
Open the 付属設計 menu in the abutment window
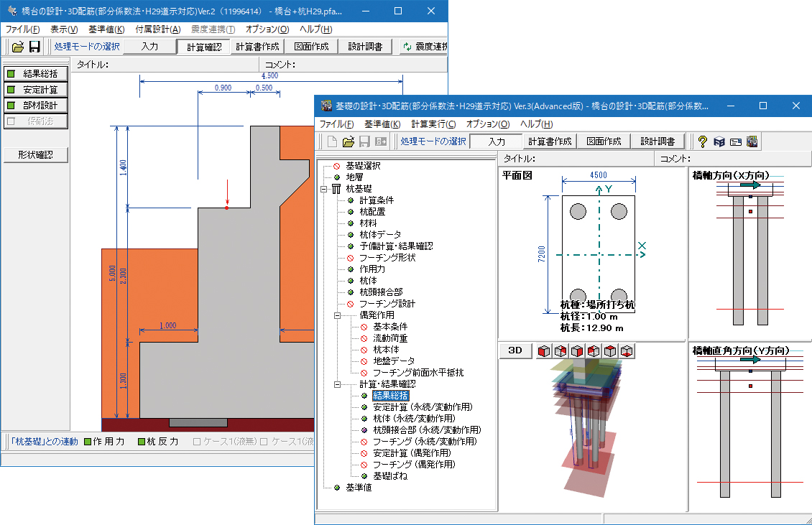coord(158,29)
